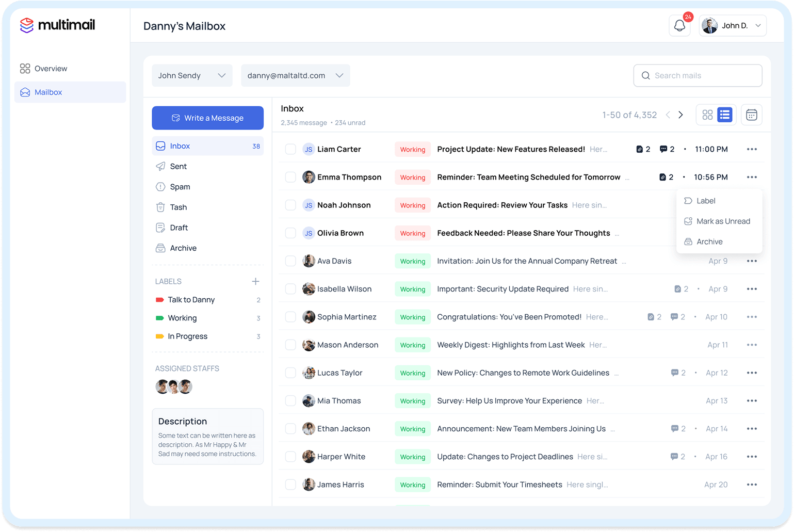Viewport: 794px width, 532px height.
Task: Open the Spam folder
Action: pos(180,186)
